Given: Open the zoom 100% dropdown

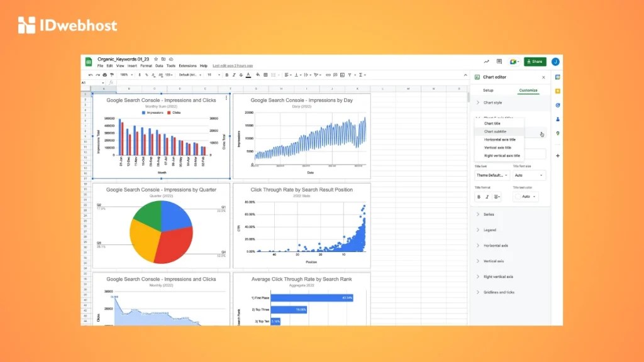Looking at the screenshot, I should pos(126,75).
